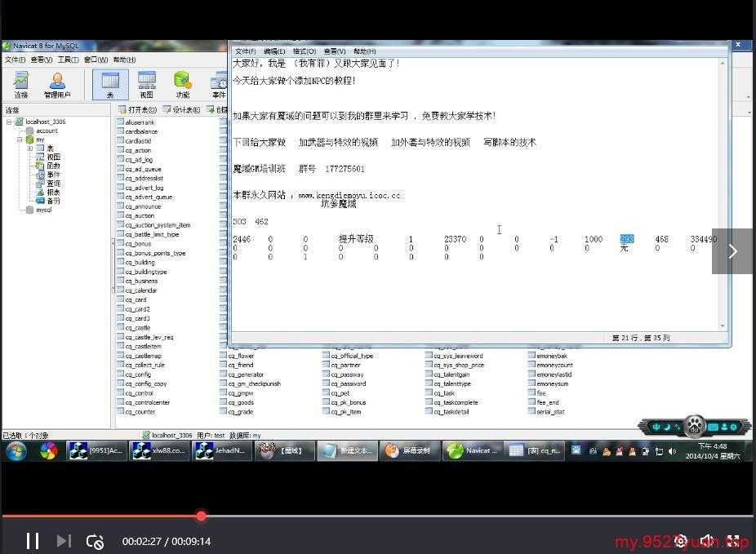Select the alluserrank table
756x554 pixels.
136,122
